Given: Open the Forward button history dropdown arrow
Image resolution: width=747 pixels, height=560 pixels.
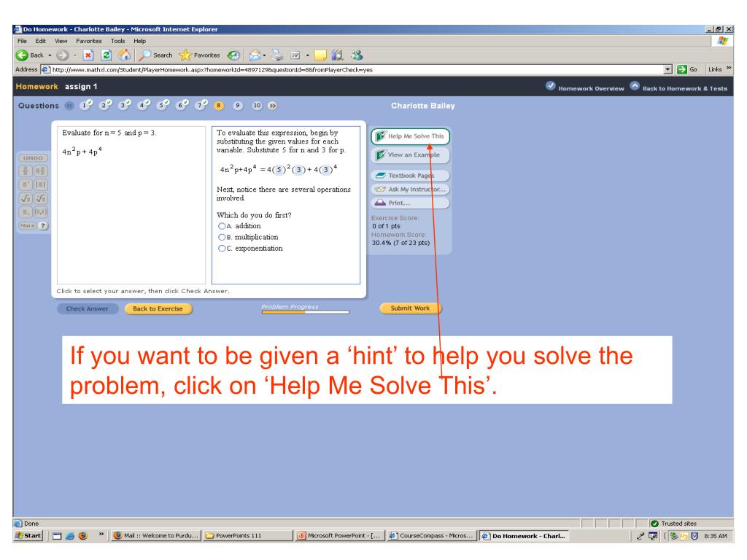Looking at the screenshot, I should click(x=75, y=55).
